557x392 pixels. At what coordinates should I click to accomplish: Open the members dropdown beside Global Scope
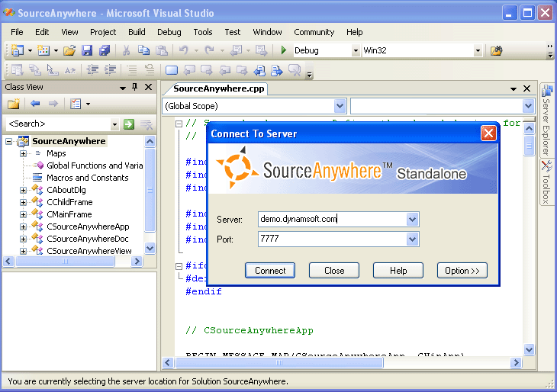pyautogui.click(x=528, y=106)
